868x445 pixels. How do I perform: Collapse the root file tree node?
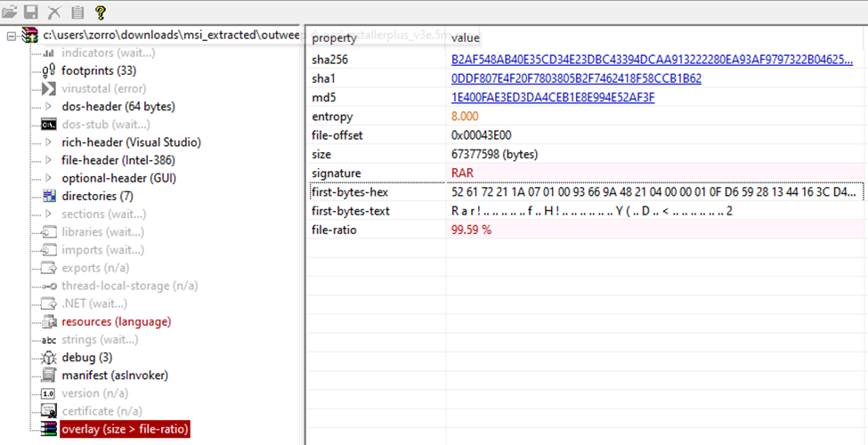11,36
